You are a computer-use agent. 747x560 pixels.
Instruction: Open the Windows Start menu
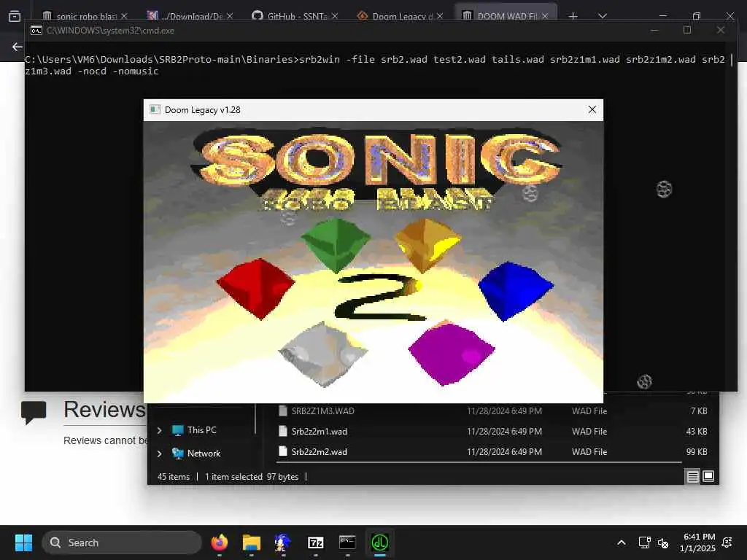pos(23,542)
